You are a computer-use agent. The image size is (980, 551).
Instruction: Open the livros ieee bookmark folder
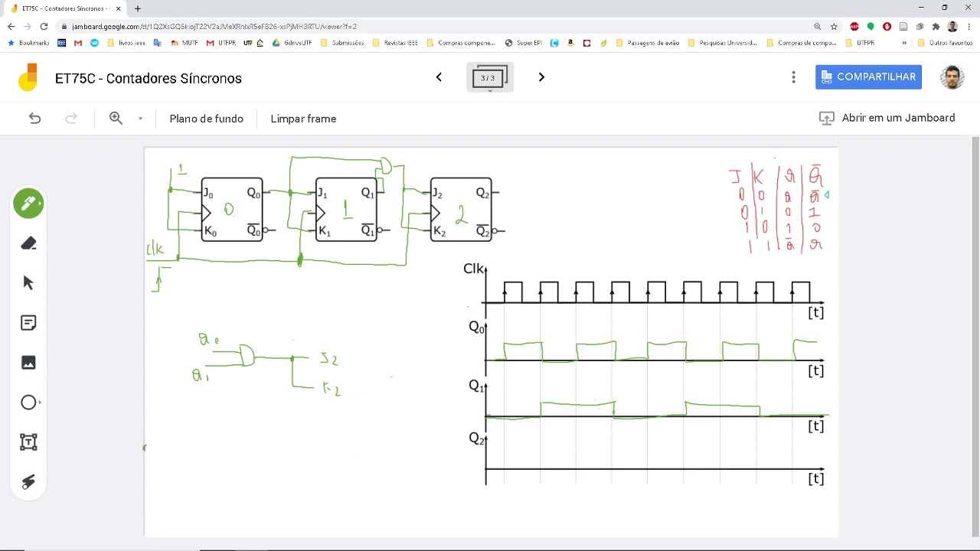[x=127, y=43]
